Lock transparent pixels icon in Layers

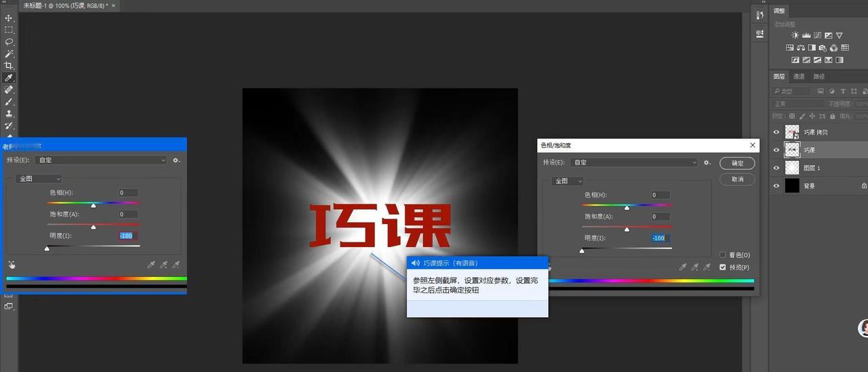(x=792, y=116)
